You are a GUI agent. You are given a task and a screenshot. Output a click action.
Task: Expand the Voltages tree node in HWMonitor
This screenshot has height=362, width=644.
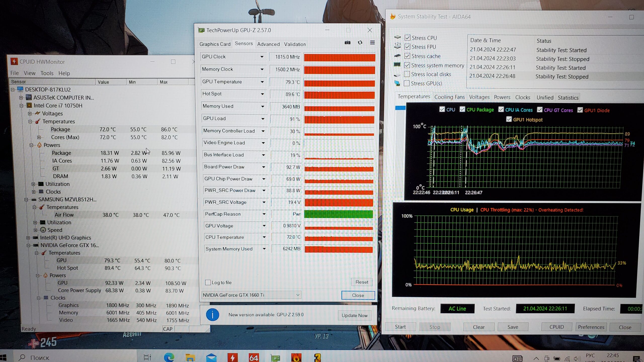tap(30, 114)
